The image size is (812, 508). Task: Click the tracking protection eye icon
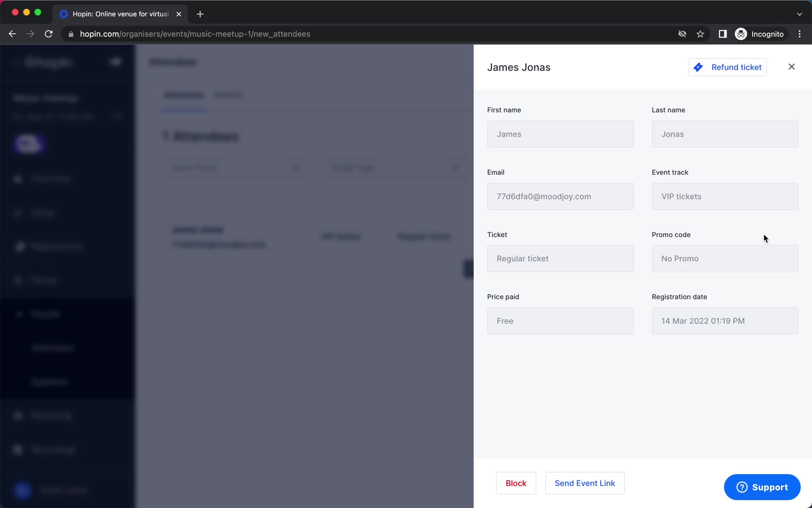pos(682,34)
